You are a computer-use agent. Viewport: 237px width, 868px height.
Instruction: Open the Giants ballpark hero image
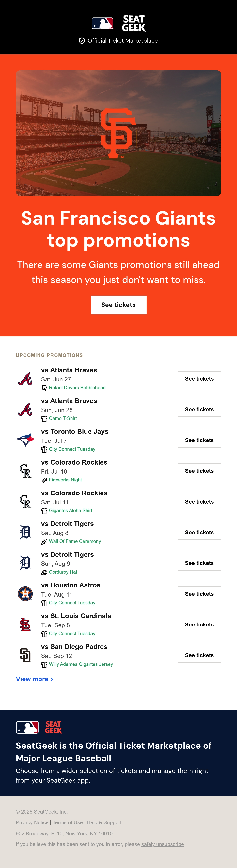[118, 133]
